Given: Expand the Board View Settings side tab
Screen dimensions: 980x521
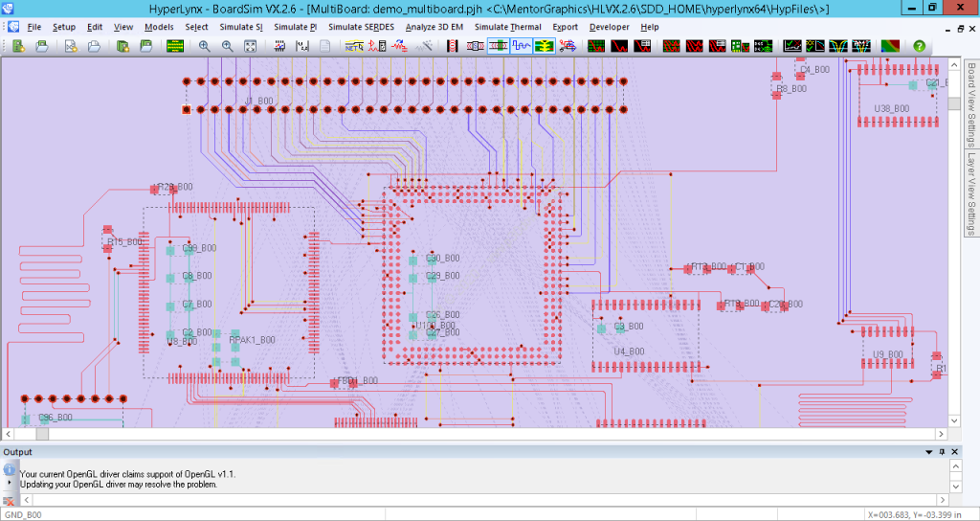Looking at the screenshot, I should pos(971,104).
